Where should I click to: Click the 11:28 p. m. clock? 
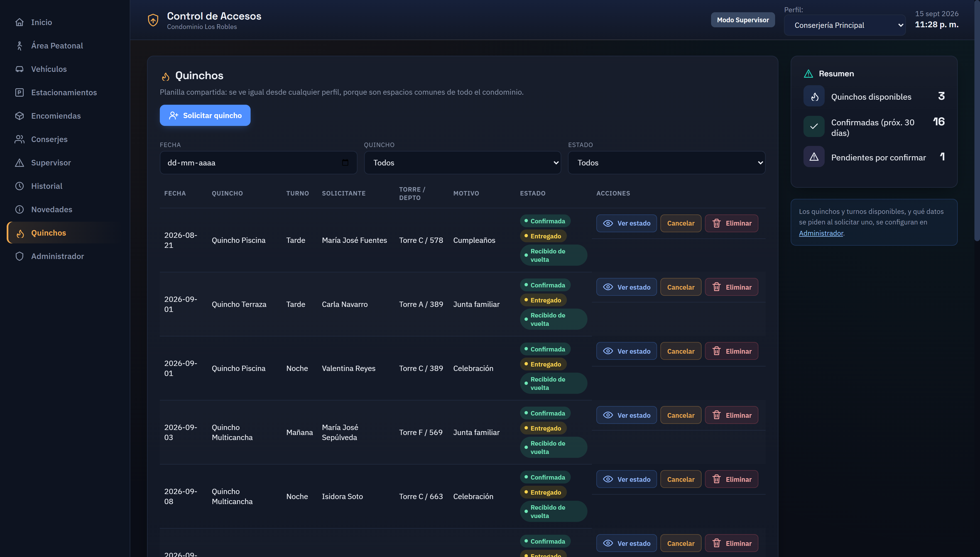coord(936,25)
